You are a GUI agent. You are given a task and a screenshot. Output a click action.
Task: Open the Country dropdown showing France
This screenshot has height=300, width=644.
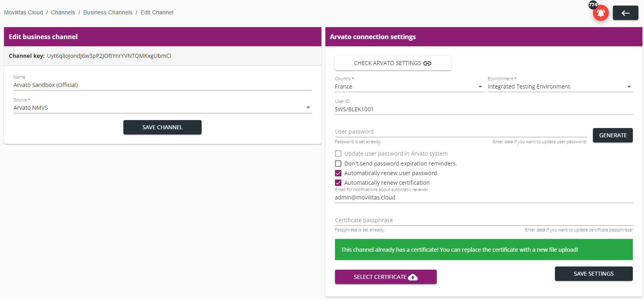(x=408, y=87)
